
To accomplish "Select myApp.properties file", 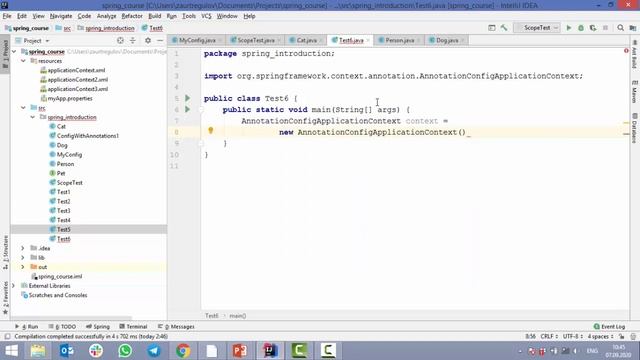I will 70,98.
